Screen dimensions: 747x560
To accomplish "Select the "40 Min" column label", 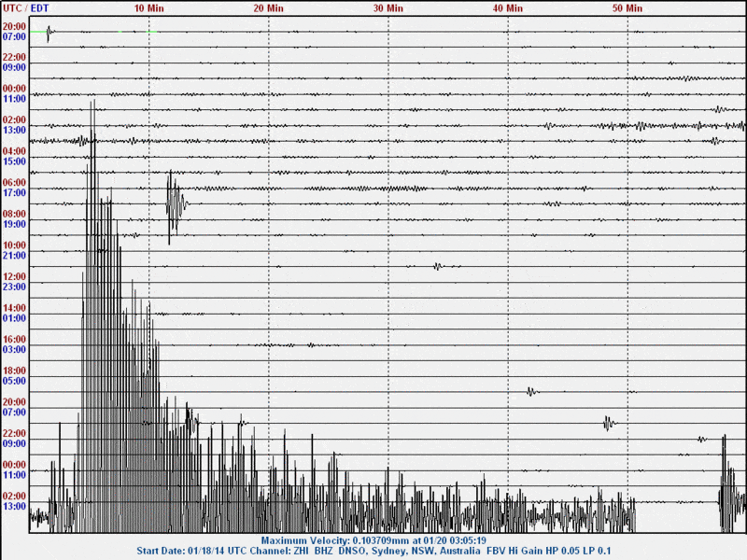I will [507, 8].
